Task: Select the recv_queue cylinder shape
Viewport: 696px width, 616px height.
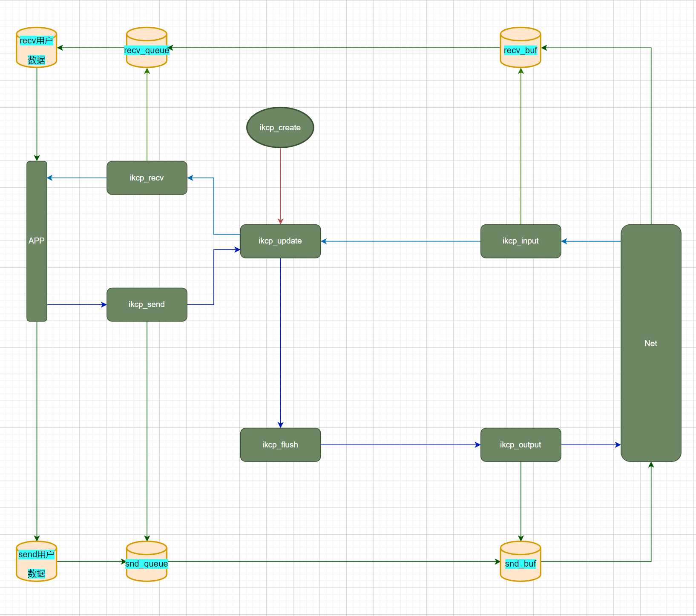Action: tap(147, 59)
